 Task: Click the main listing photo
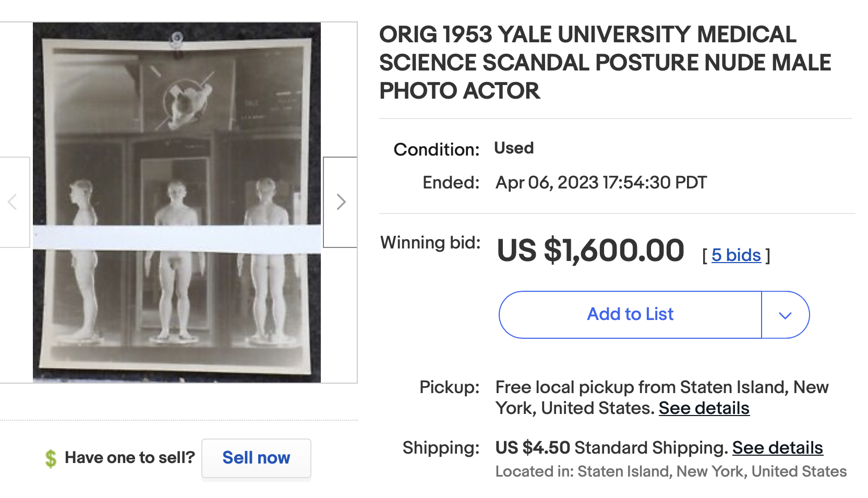click(177, 203)
